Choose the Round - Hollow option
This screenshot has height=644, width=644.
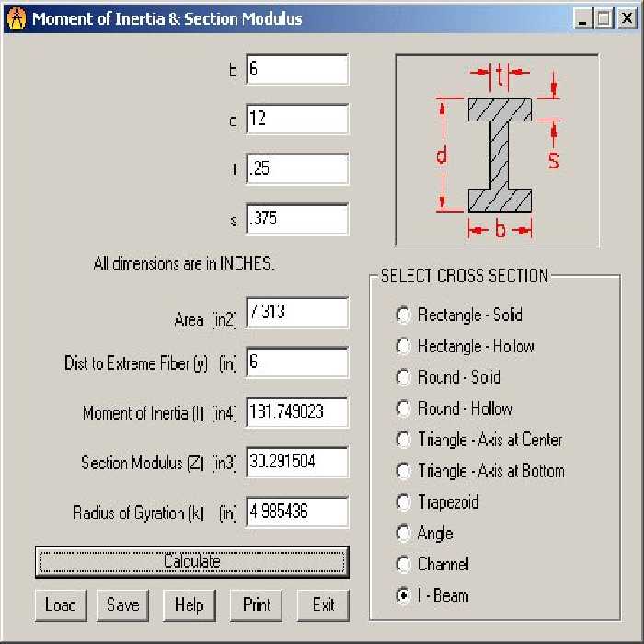pos(454,408)
